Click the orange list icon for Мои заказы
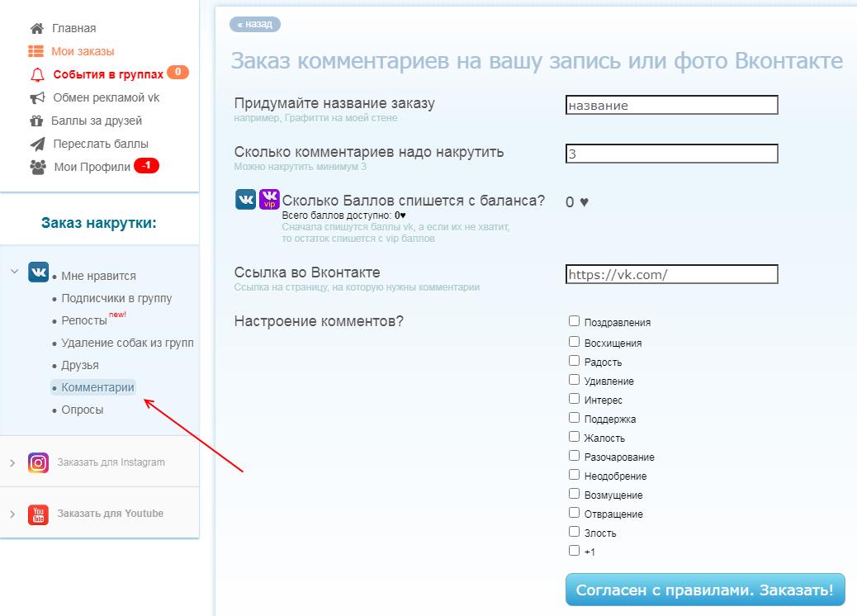857x616 pixels. [x=36, y=51]
